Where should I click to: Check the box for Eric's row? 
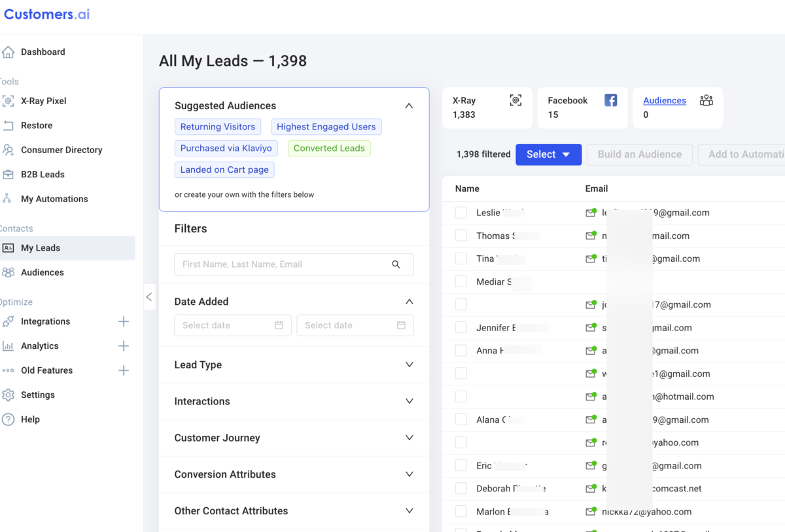pyautogui.click(x=461, y=466)
